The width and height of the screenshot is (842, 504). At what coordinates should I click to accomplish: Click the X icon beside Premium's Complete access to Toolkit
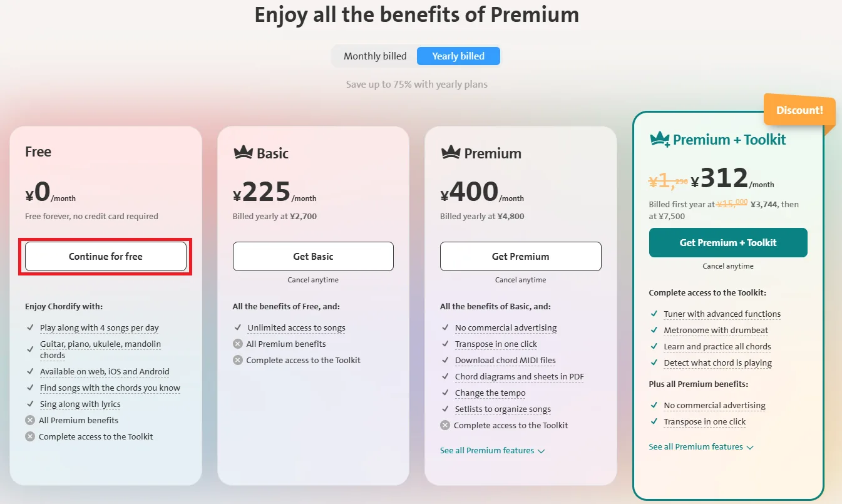(445, 425)
